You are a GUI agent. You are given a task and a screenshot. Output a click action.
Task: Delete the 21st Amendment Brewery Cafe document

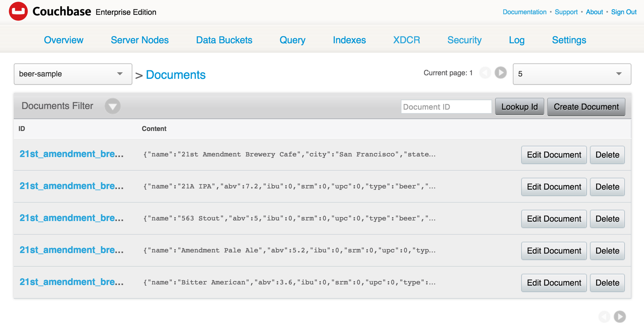(x=607, y=155)
